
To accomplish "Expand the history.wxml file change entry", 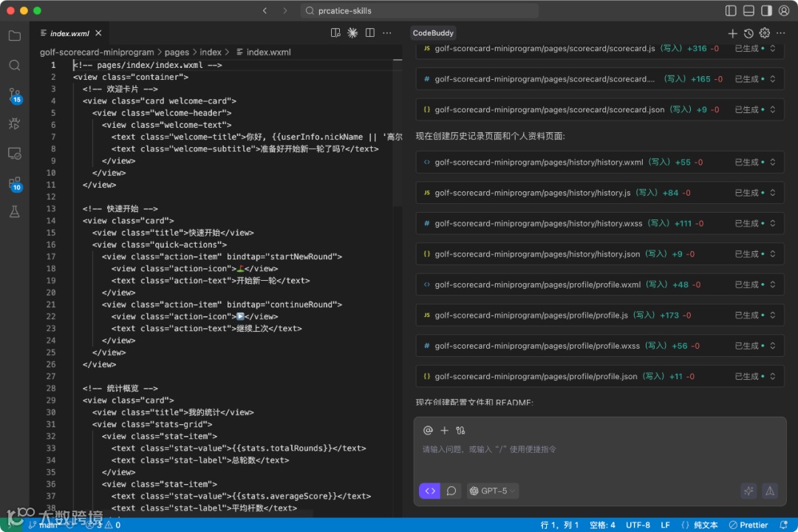I will (x=773, y=162).
